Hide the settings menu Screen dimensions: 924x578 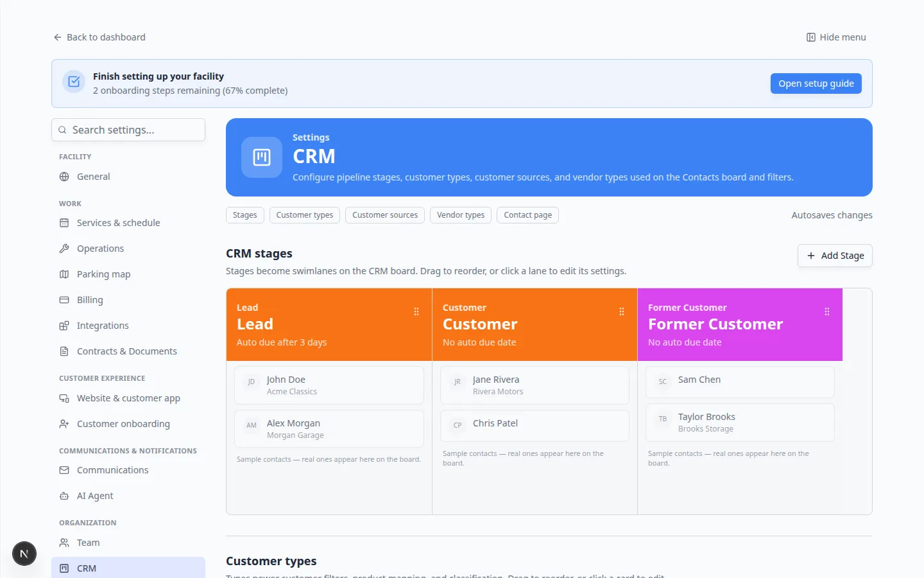[836, 37]
